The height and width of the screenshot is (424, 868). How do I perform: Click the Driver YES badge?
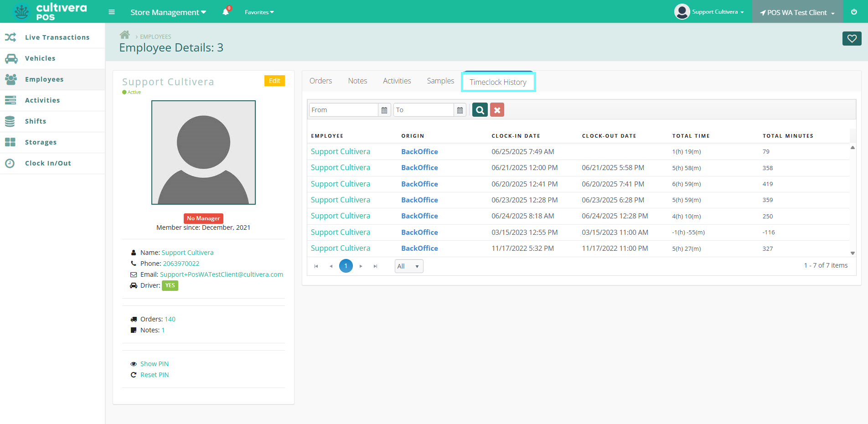coord(170,285)
